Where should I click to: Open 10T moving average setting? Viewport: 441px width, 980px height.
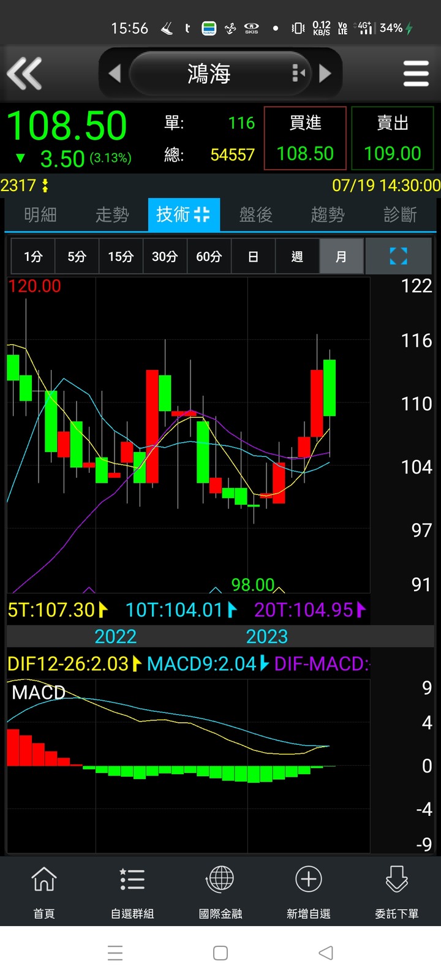point(181,610)
